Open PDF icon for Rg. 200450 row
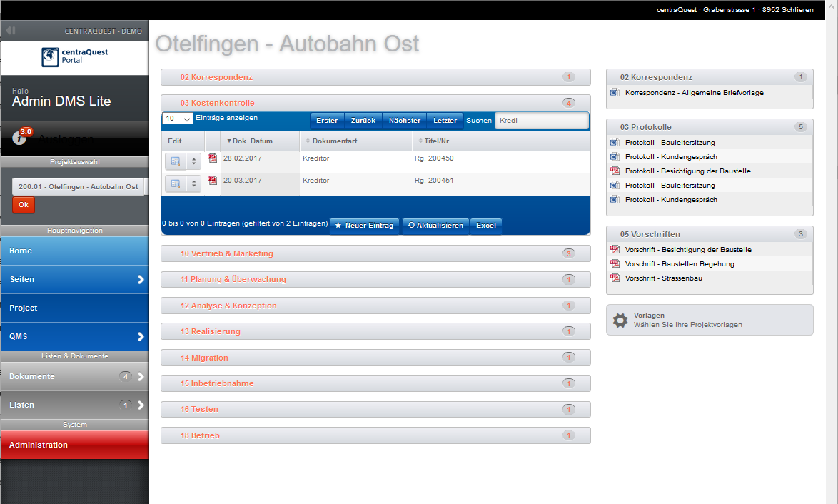The width and height of the screenshot is (838, 504). tap(212, 158)
